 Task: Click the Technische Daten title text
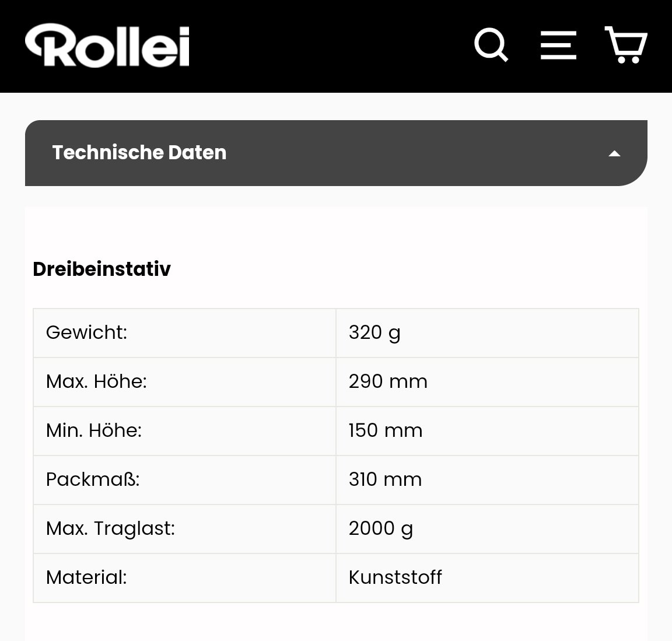[x=139, y=153]
